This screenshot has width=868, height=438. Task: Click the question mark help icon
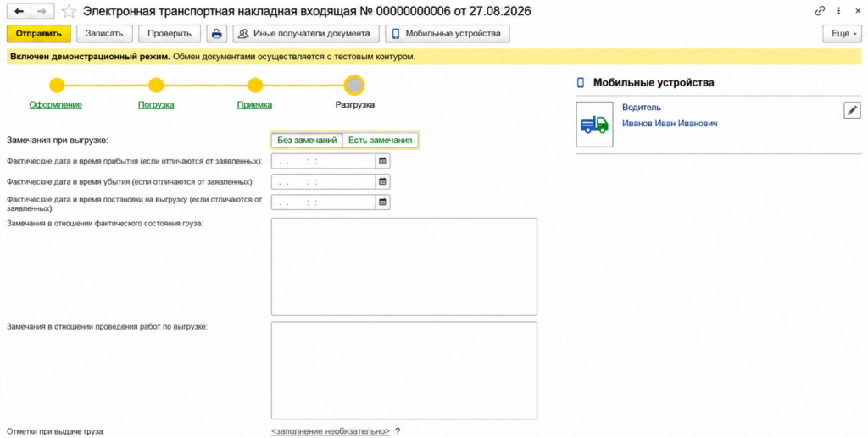point(398,431)
